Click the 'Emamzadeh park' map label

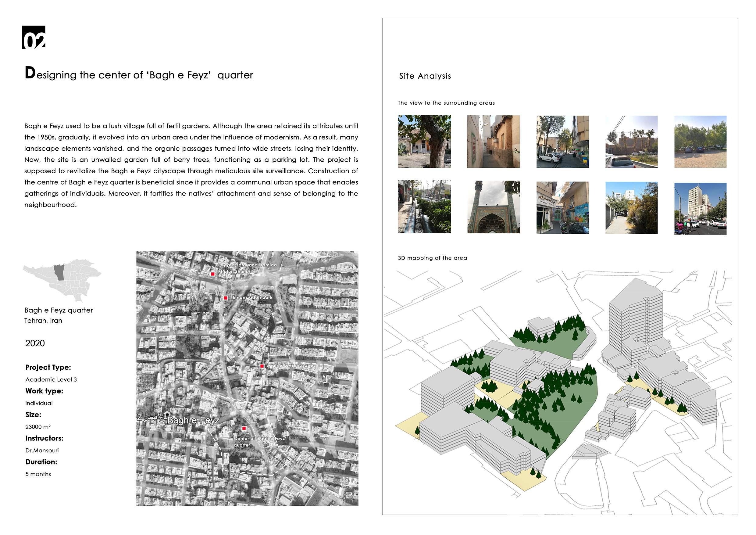click(252, 297)
